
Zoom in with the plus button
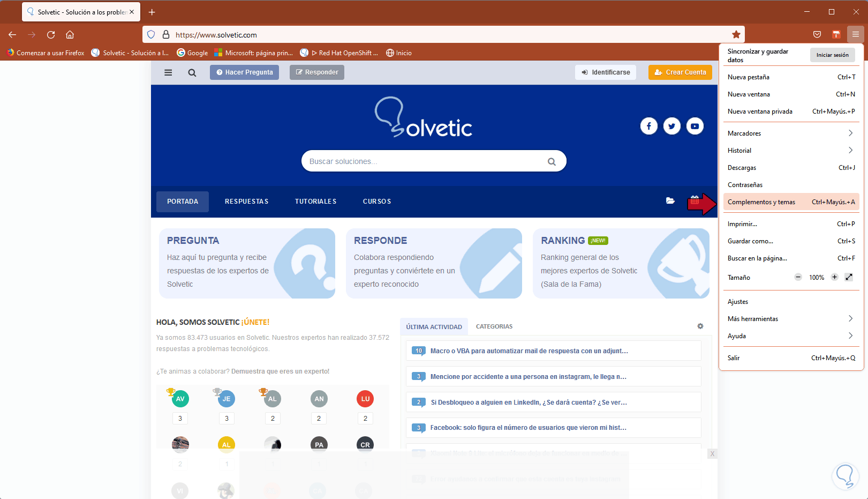point(834,277)
